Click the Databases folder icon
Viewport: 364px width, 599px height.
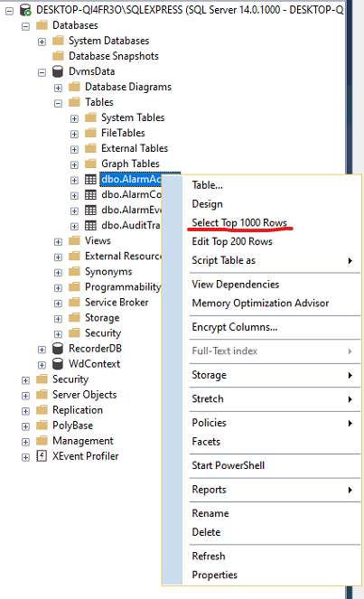click(x=42, y=25)
